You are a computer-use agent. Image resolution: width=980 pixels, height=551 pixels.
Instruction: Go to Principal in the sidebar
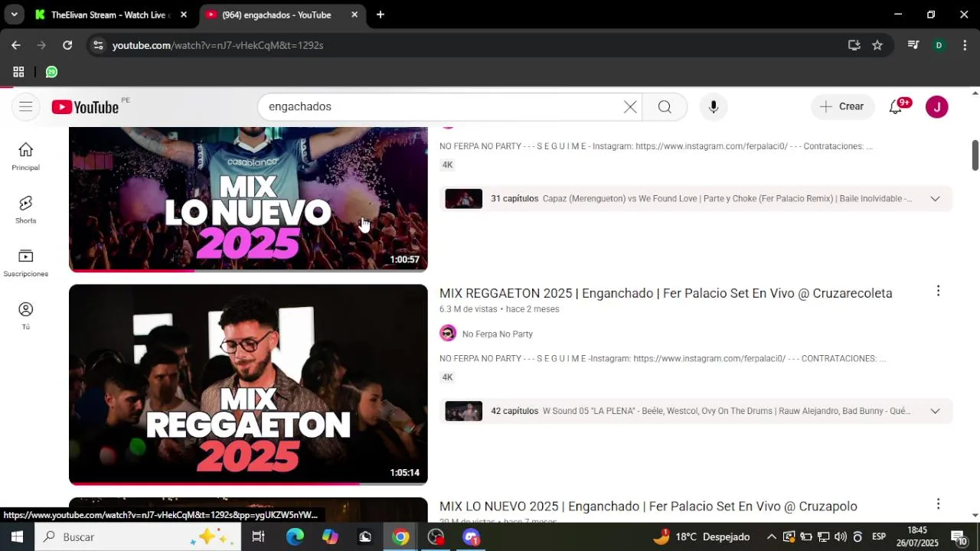click(x=26, y=156)
